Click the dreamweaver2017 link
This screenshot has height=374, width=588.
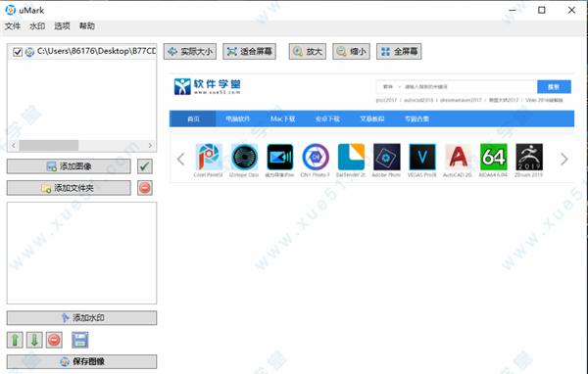pos(461,100)
